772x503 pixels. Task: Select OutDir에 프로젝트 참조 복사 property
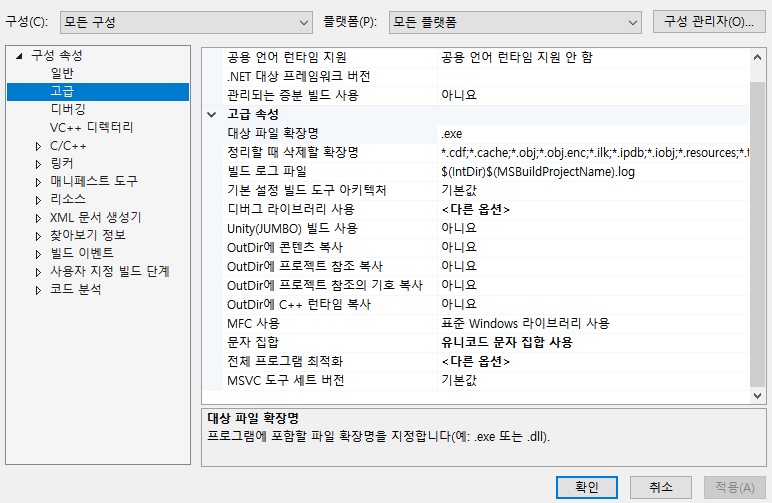click(330, 266)
